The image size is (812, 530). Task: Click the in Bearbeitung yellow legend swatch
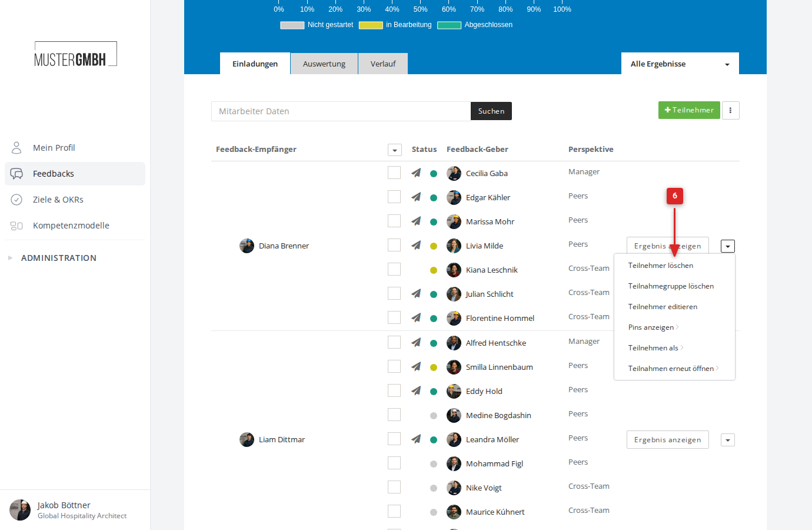tap(371, 25)
